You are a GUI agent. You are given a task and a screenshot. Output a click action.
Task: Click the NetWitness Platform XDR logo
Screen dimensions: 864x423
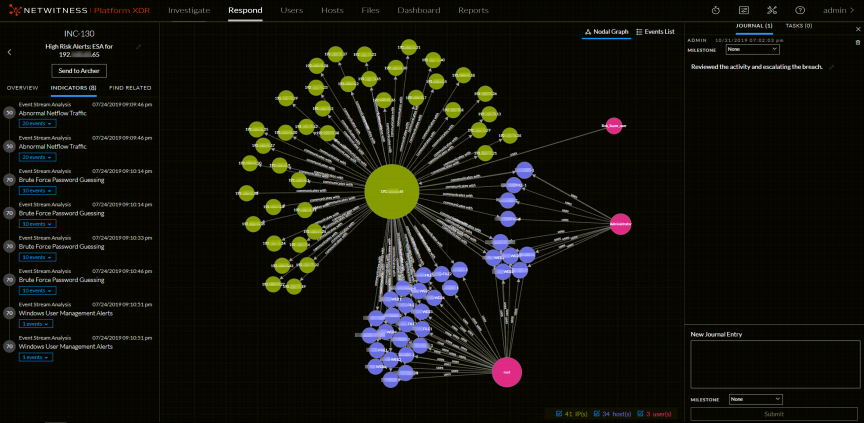[x=79, y=10]
